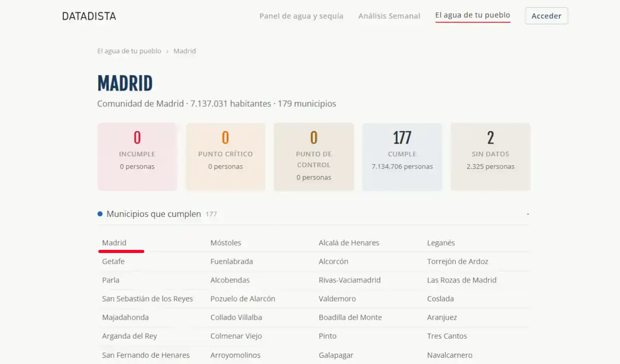
Task: Open the DATADISTA home logo
Action: pos(89,16)
